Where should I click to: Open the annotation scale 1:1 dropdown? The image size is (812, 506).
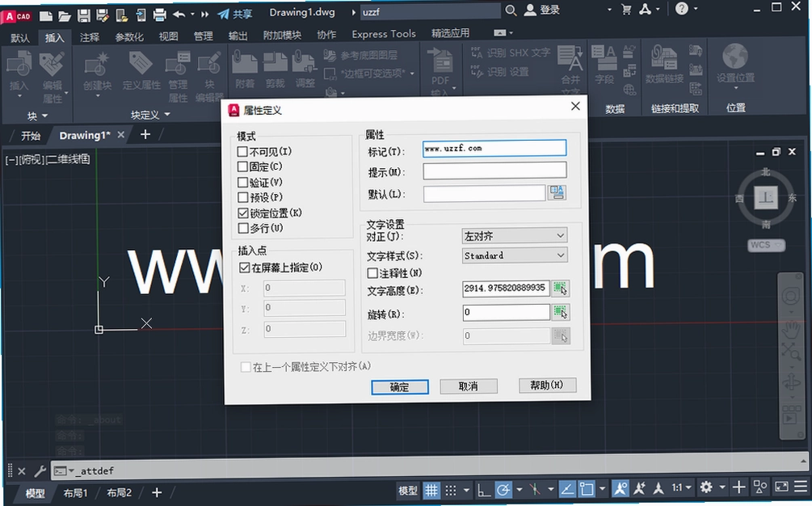pyautogui.click(x=681, y=487)
